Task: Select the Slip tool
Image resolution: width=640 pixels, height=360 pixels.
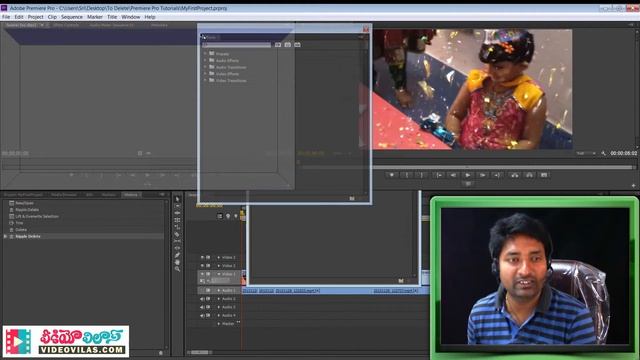Action: (177, 241)
